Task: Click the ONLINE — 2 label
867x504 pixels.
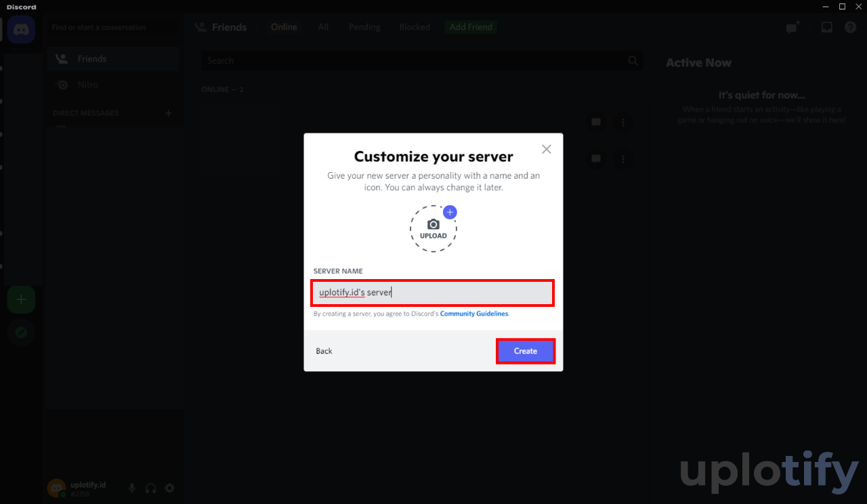Action: point(222,89)
